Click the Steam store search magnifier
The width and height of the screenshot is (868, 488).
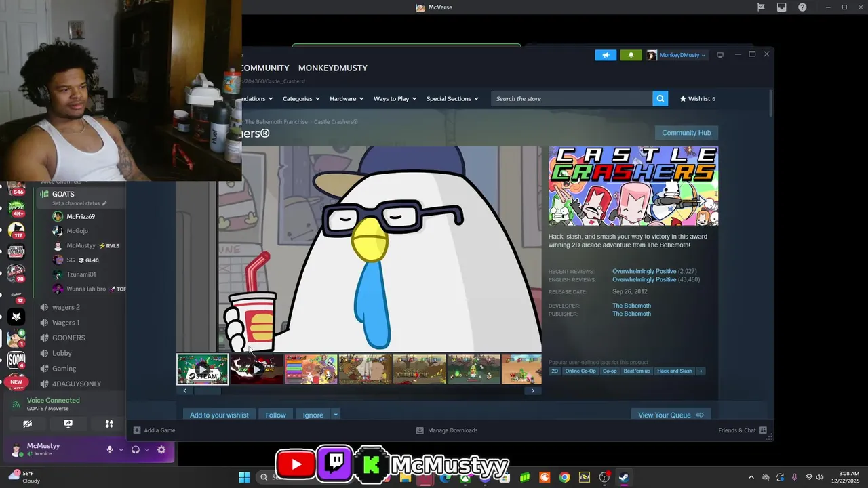pos(660,98)
